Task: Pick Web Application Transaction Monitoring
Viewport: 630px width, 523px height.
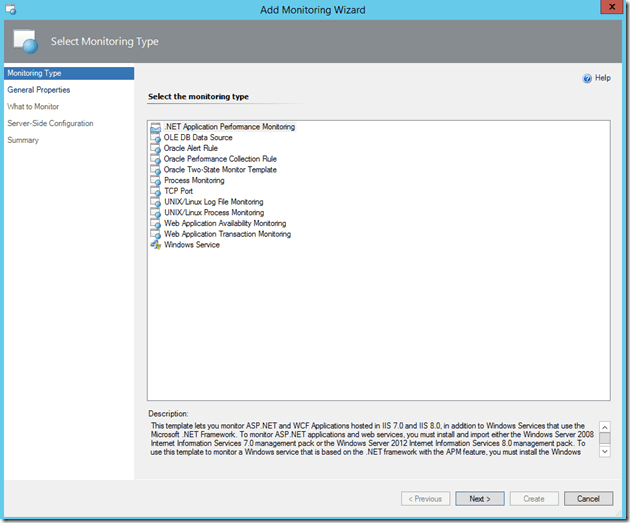Action: coord(227,234)
